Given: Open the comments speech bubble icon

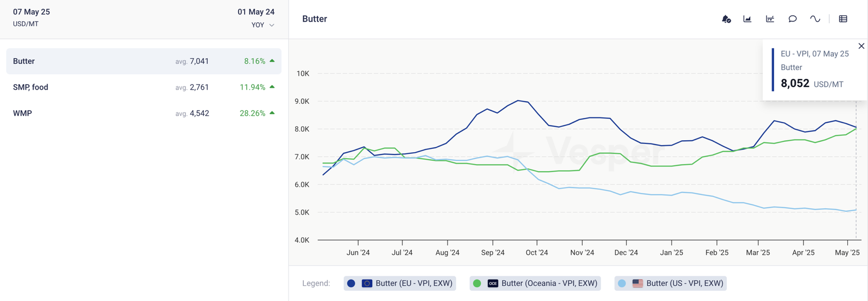Looking at the screenshot, I should (793, 19).
